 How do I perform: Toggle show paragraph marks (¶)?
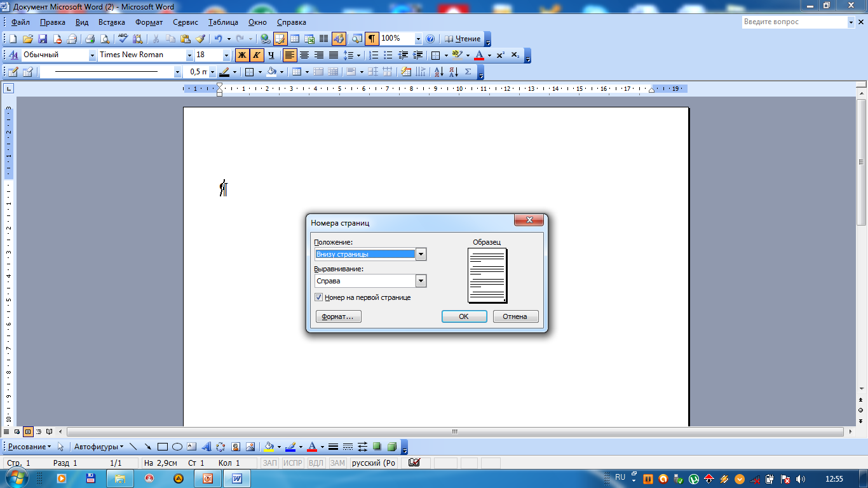tap(372, 39)
